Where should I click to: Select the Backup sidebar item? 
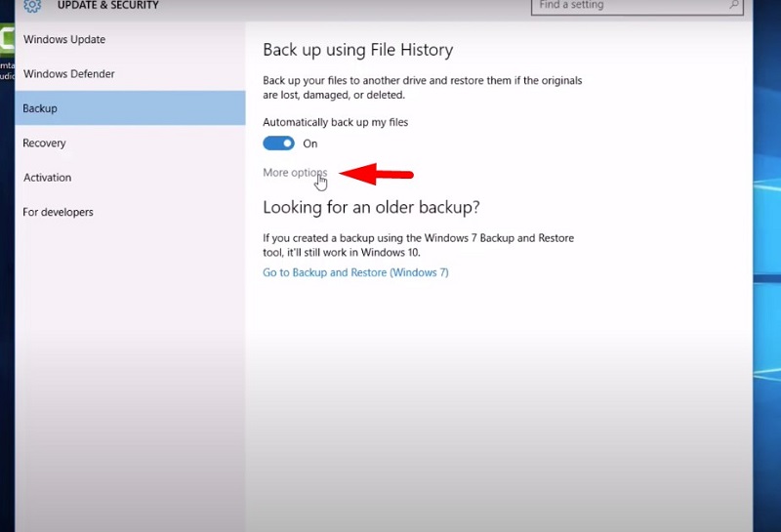[41, 108]
